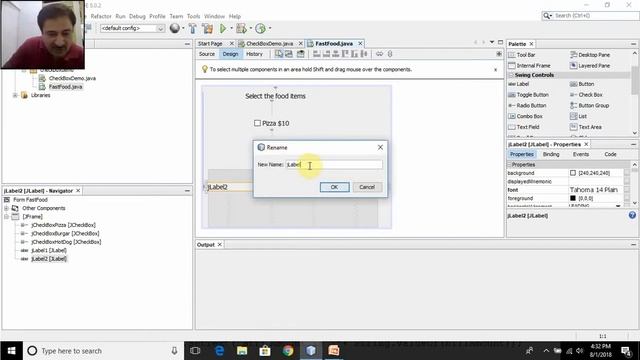Pick the Tool Bar palette component
Screen dimensions: 640x360
(x=522, y=55)
